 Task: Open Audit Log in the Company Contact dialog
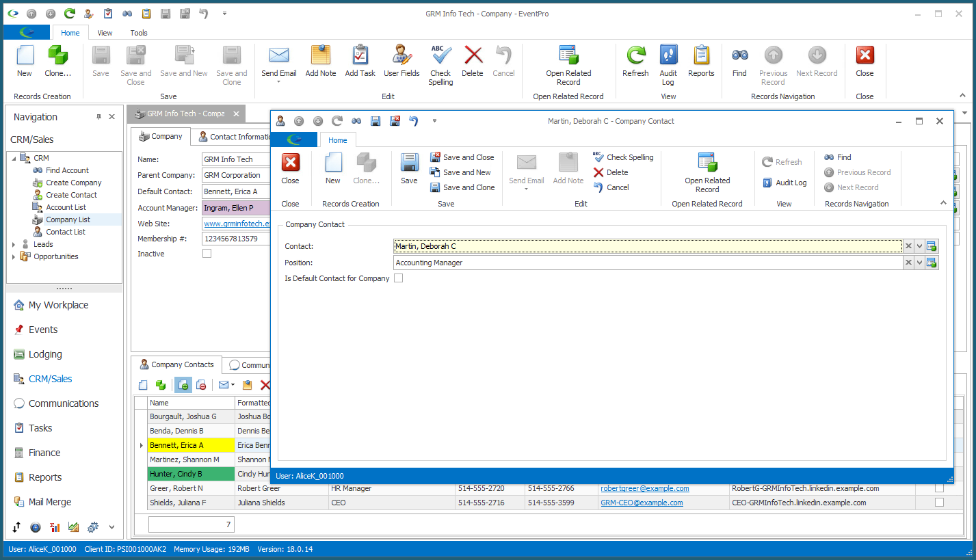[x=784, y=183]
